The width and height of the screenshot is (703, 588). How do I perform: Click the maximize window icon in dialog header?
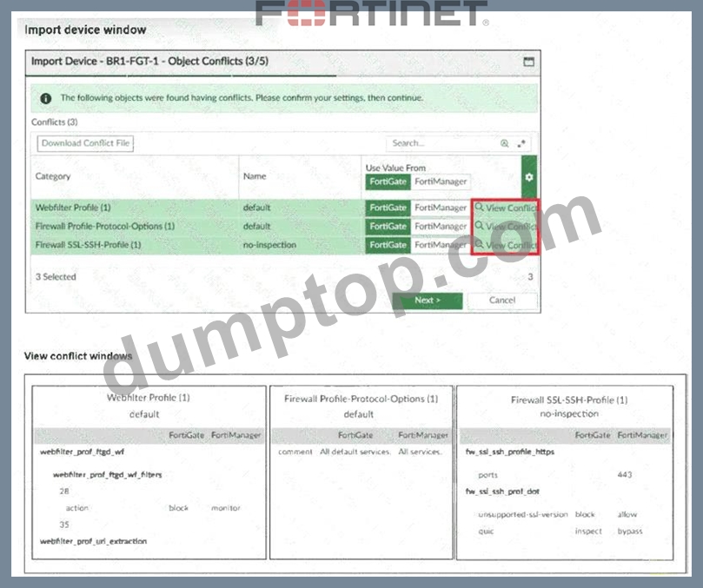click(x=528, y=62)
